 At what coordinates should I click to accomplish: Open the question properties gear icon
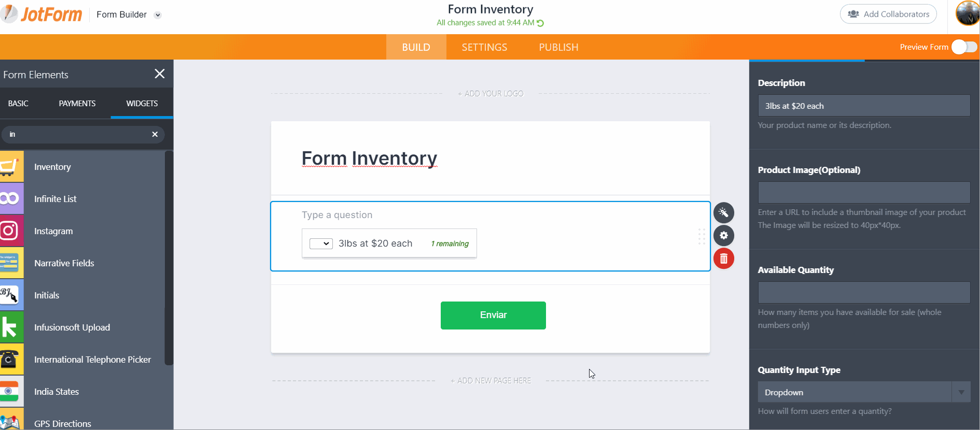click(724, 236)
